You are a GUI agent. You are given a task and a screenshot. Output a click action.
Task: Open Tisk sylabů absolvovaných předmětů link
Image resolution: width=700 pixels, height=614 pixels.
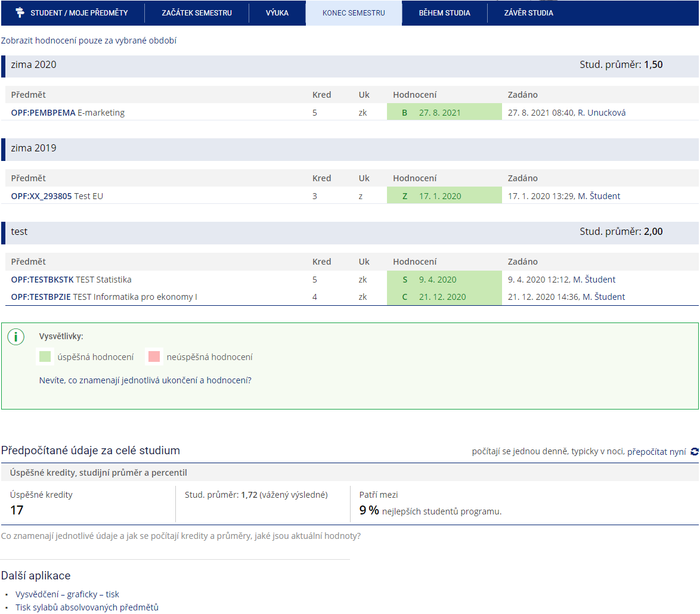pos(87,607)
